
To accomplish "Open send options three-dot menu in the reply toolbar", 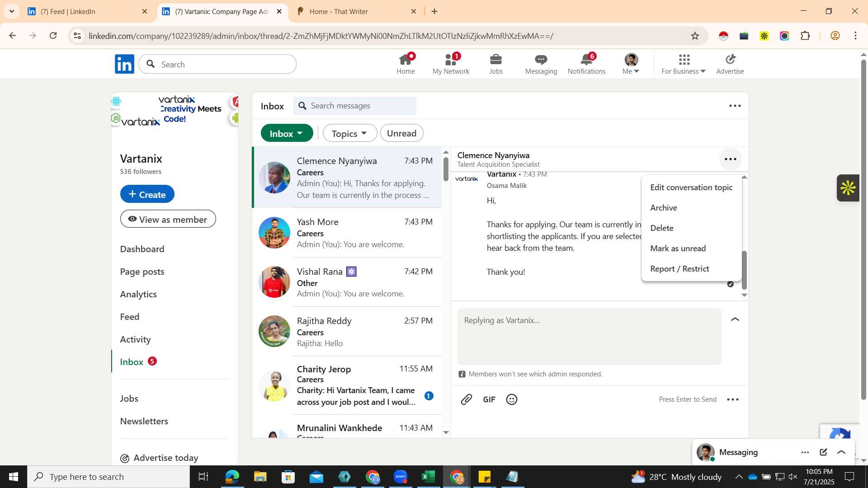I will point(733,399).
